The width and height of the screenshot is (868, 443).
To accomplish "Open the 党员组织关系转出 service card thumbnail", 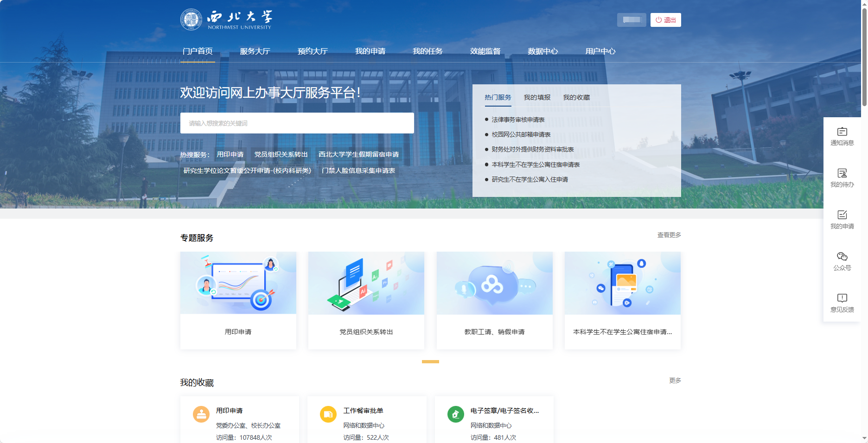I will click(x=366, y=283).
